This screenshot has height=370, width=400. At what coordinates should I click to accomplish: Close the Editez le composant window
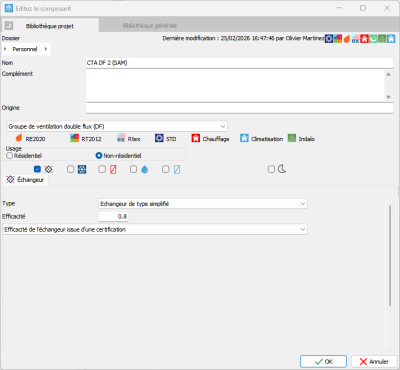(x=387, y=8)
